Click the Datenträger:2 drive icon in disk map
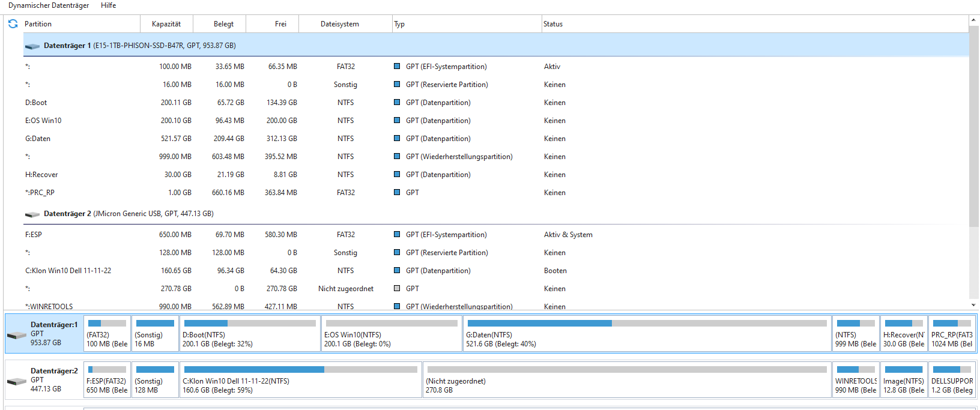Image resolution: width=980 pixels, height=410 pixels. [x=16, y=381]
